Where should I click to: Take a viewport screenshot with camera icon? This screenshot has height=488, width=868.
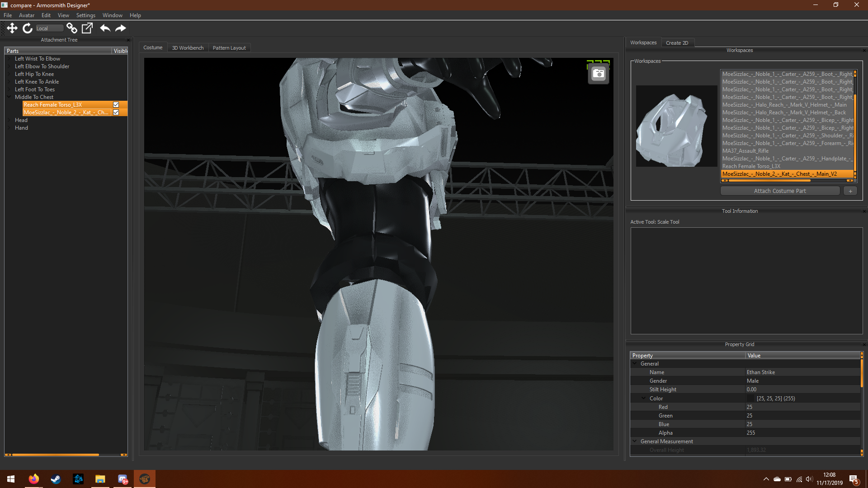[599, 74]
